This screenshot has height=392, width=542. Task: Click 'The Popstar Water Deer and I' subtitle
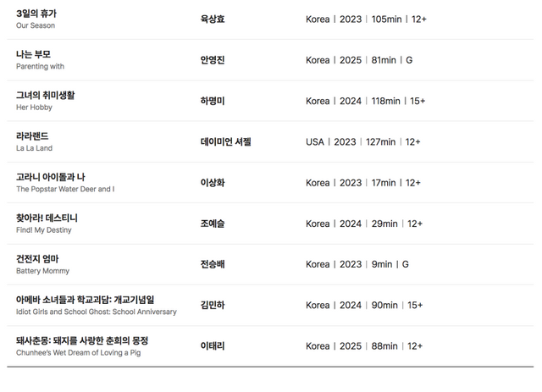point(65,189)
